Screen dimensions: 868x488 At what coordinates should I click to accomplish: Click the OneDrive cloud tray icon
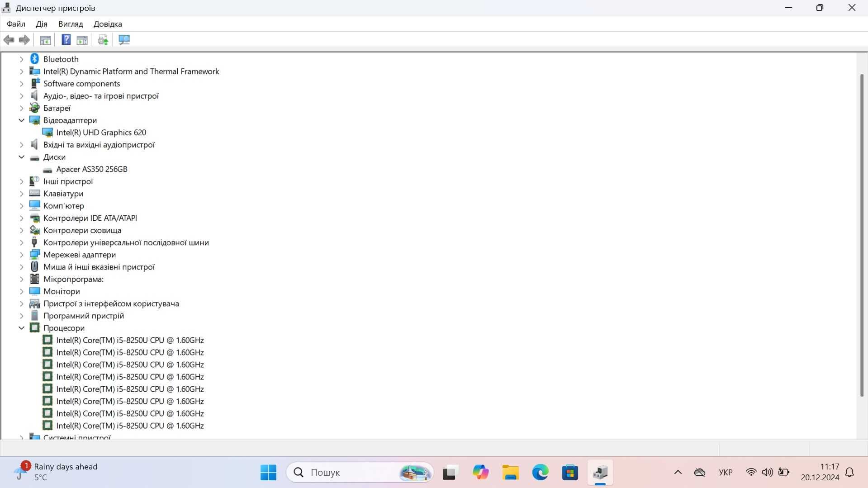700,472
